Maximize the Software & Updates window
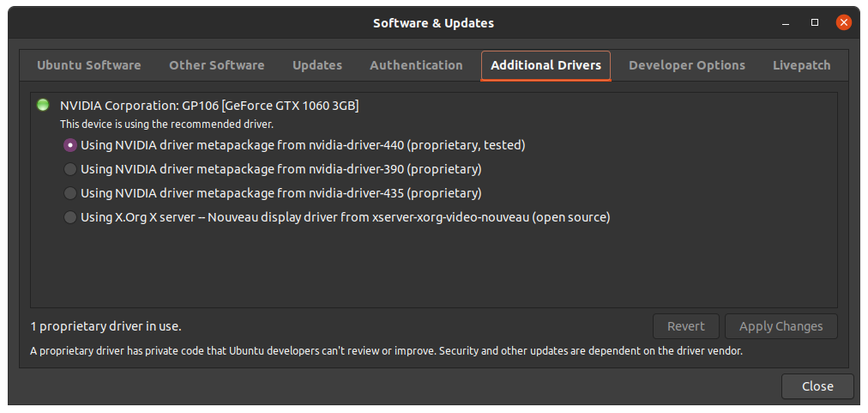Viewport: 868px width, 413px height. pos(815,22)
